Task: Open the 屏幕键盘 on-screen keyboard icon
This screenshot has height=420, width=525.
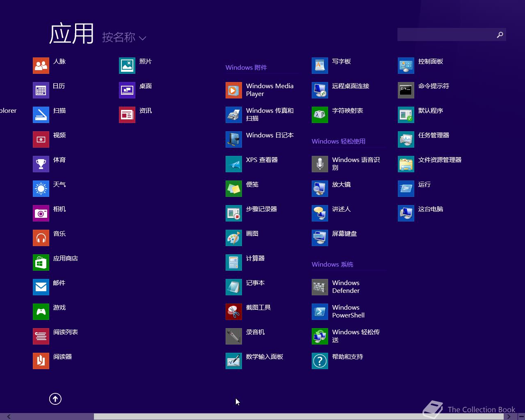Action: tap(320, 238)
